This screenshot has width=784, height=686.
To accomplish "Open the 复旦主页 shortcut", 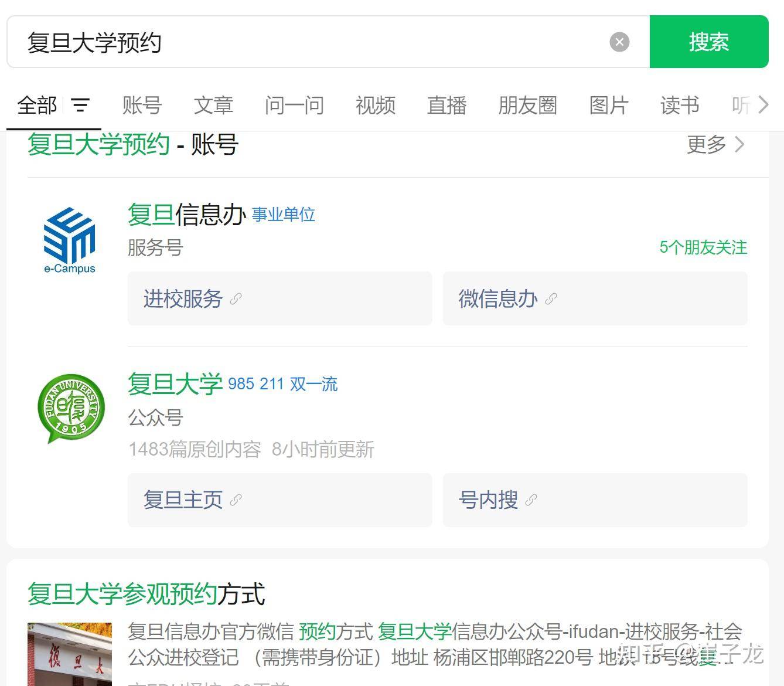I will [x=279, y=500].
